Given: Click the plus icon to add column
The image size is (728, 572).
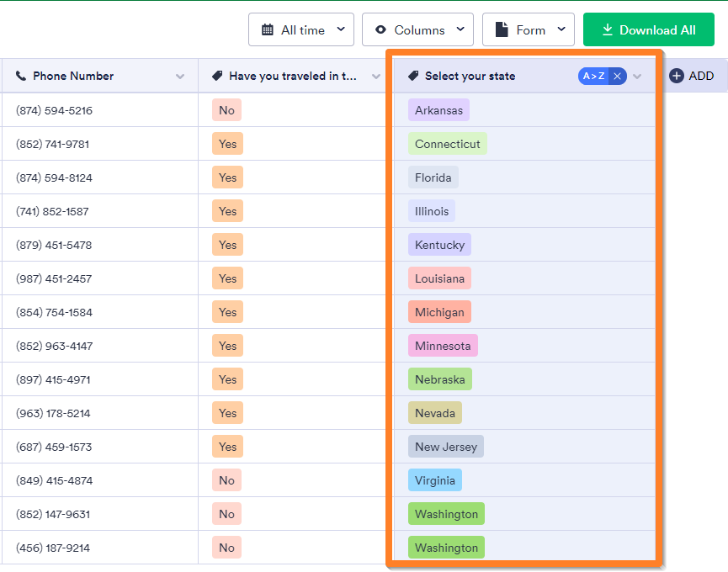Looking at the screenshot, I should coord(677,76).
